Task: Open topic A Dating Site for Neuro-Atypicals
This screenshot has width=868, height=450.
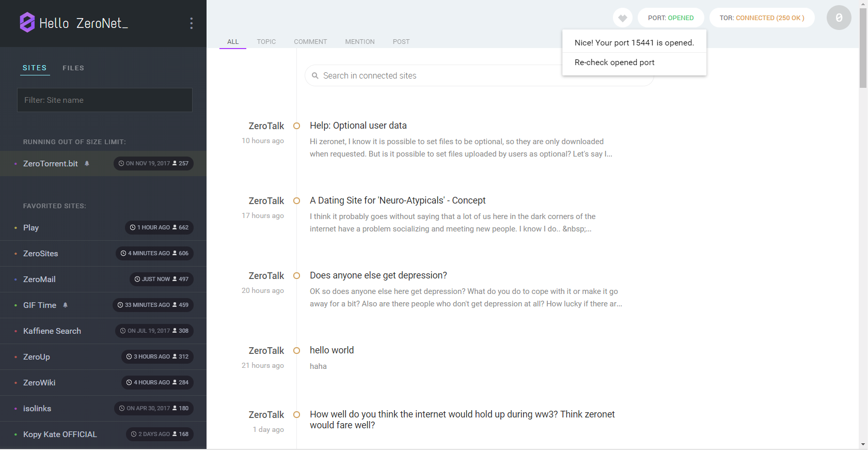Action: click(x=398, y=200)
